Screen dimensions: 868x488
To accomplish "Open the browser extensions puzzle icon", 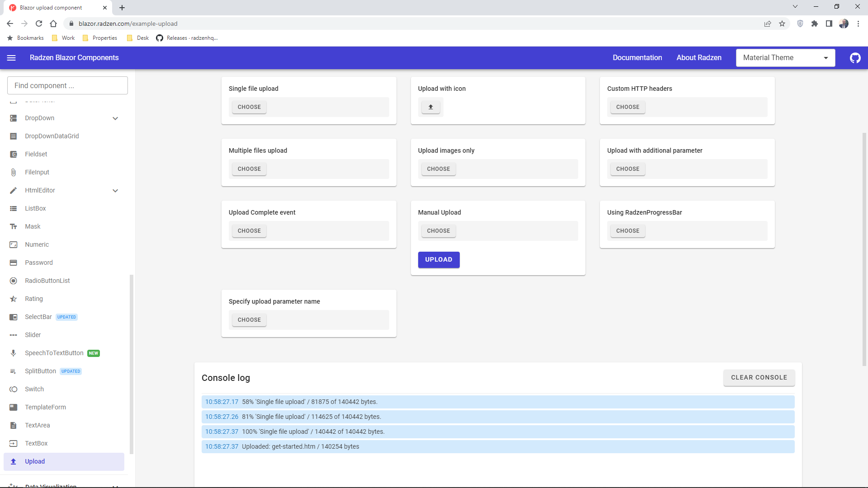I will pyautogui.click(x=815, y=23).
